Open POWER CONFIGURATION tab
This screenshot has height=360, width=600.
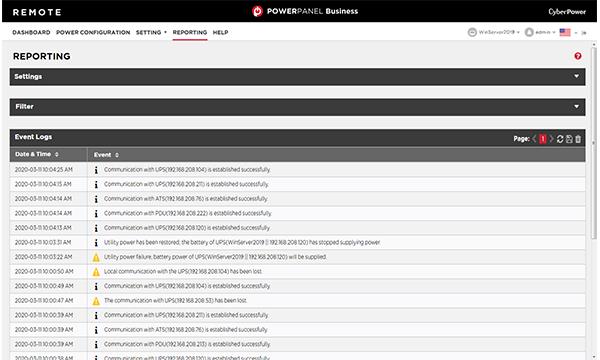click(93, 33)
